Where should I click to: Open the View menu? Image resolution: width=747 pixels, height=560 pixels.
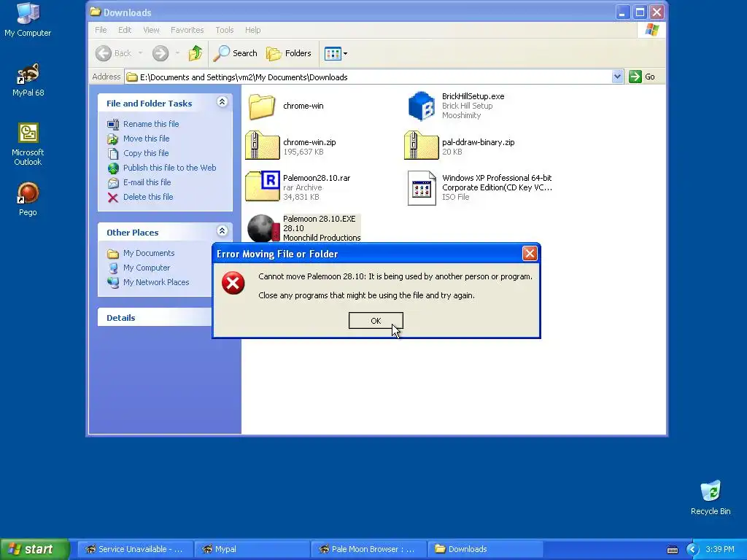pos(151,30)
